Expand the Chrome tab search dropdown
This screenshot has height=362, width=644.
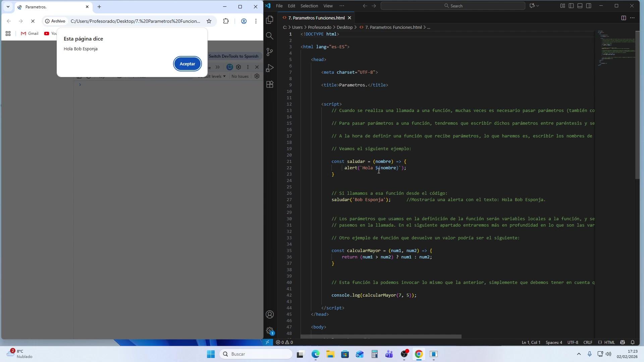pyautogui.click(x=8, y=7)
